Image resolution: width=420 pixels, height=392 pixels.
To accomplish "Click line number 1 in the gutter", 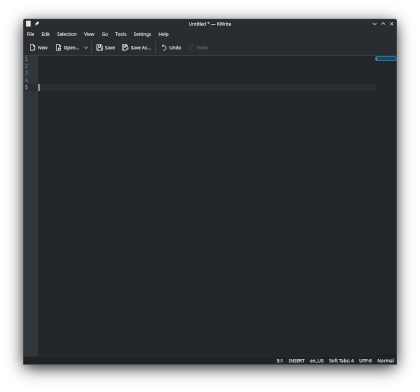I will coord(26,59).
